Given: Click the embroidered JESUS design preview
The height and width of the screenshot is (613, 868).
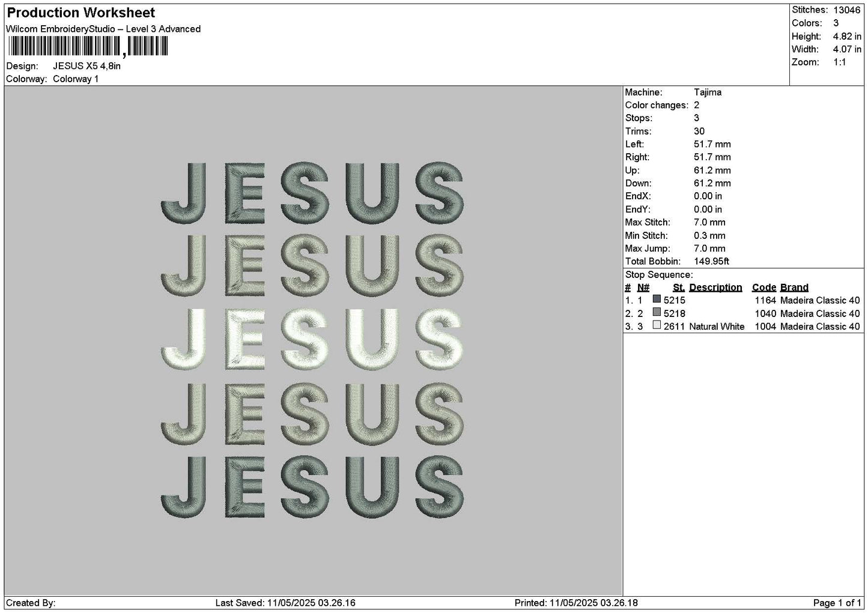Looking at the screenshot, I should [312, 340].
